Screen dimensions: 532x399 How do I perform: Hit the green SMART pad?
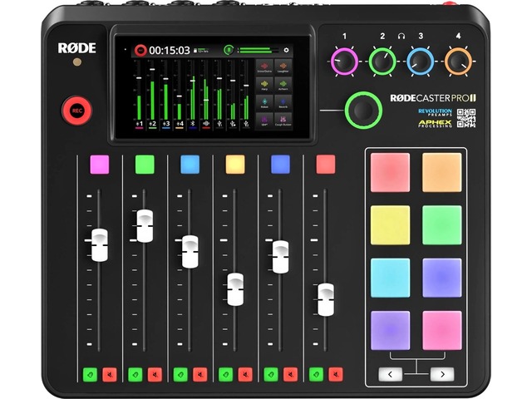coord(441,225)
